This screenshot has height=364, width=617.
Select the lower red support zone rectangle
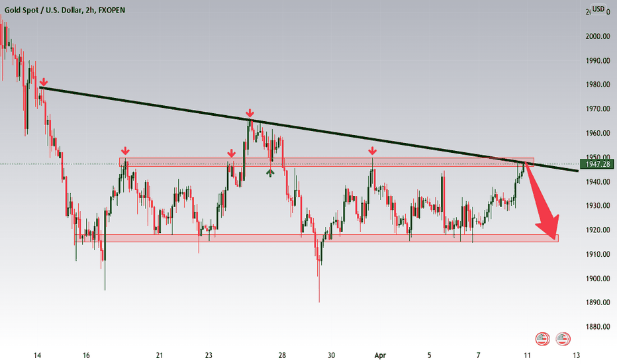316,238
